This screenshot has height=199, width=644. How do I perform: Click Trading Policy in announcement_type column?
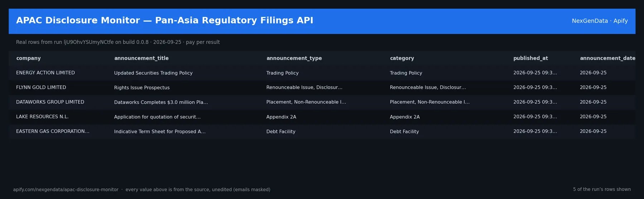[x=282, y=73]
